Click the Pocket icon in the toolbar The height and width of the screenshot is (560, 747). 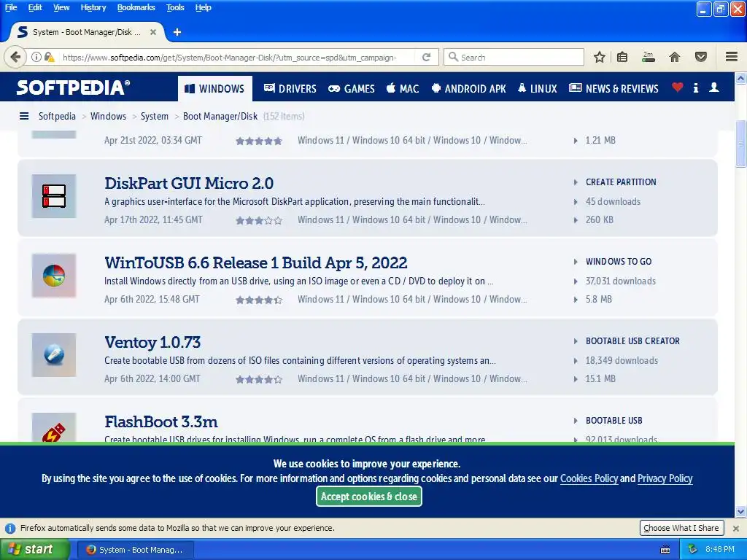(x=701, y=57)
